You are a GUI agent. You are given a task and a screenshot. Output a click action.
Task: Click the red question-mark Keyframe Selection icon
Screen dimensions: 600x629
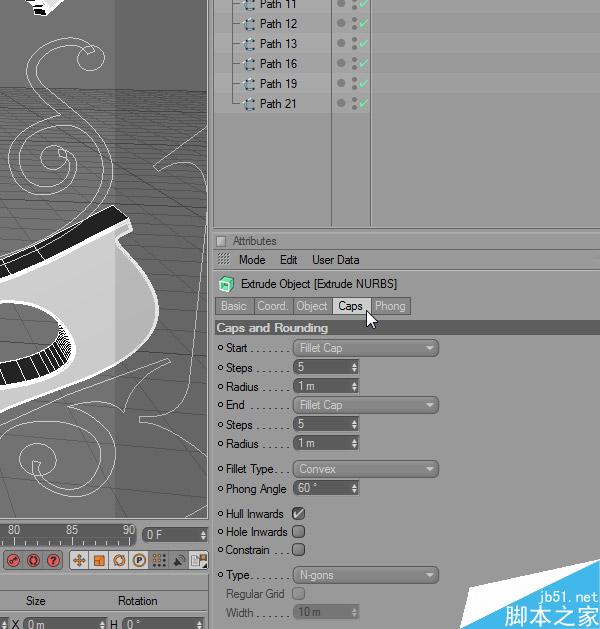click(53, 560)
